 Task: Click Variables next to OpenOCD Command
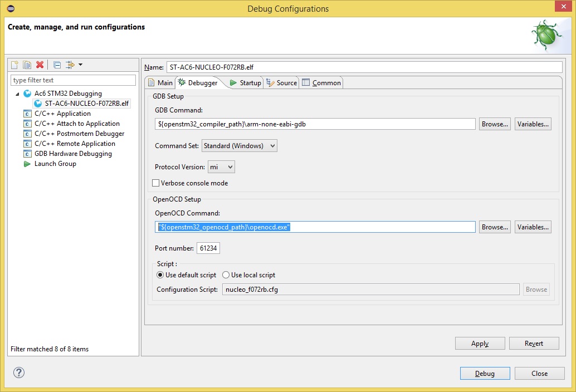[533, 227]
